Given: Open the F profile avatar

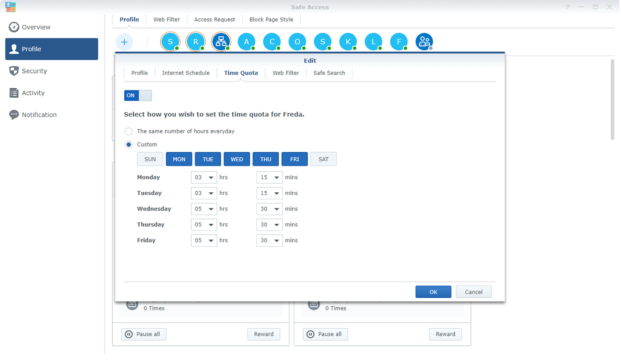Looking at the screenshot, I should coord(398,42).
